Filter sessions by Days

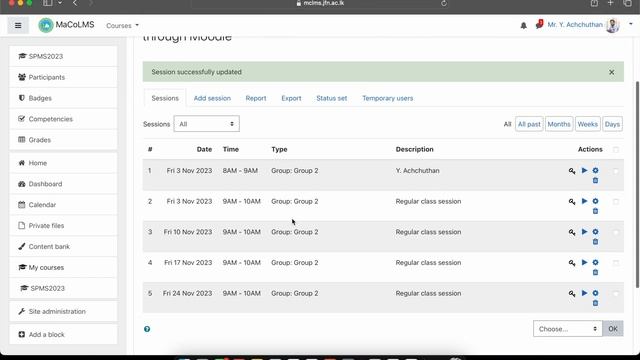click(612, 124)
